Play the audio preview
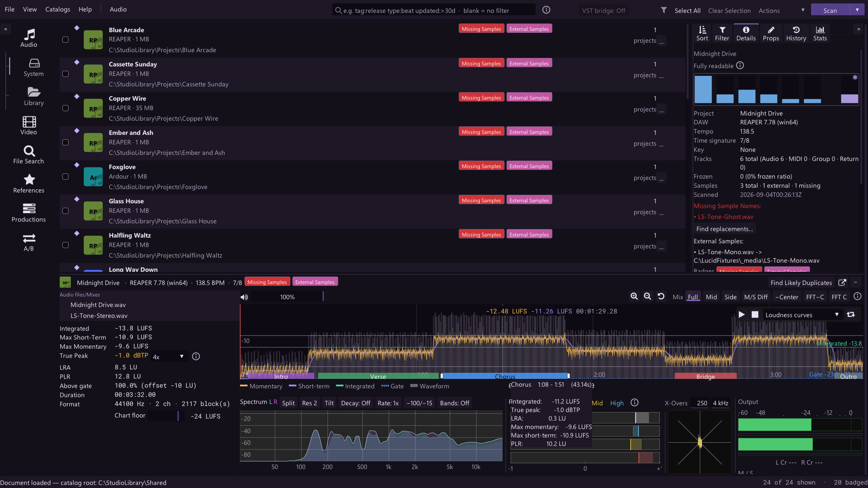This screenshot has width=868, height=488. (742, 314)
